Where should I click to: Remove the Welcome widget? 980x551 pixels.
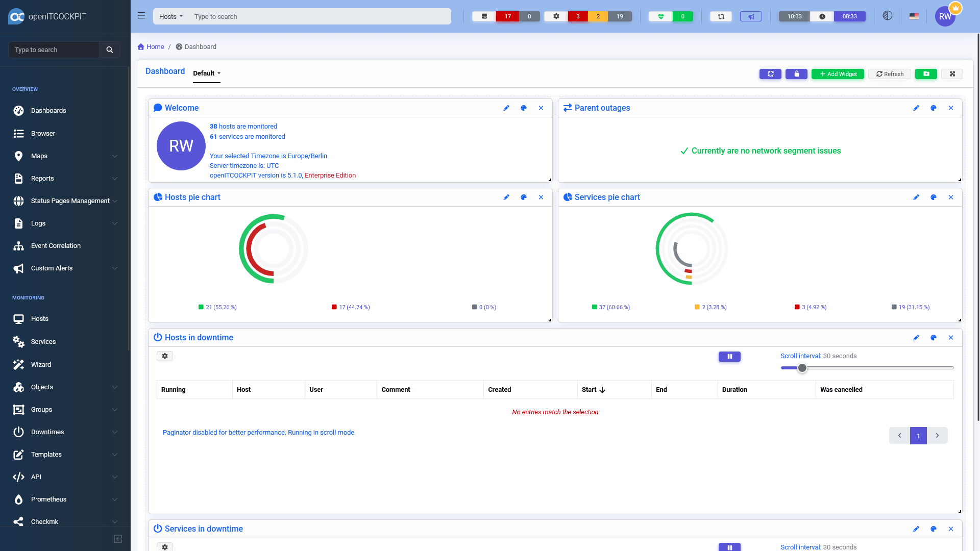pos(541,108)
